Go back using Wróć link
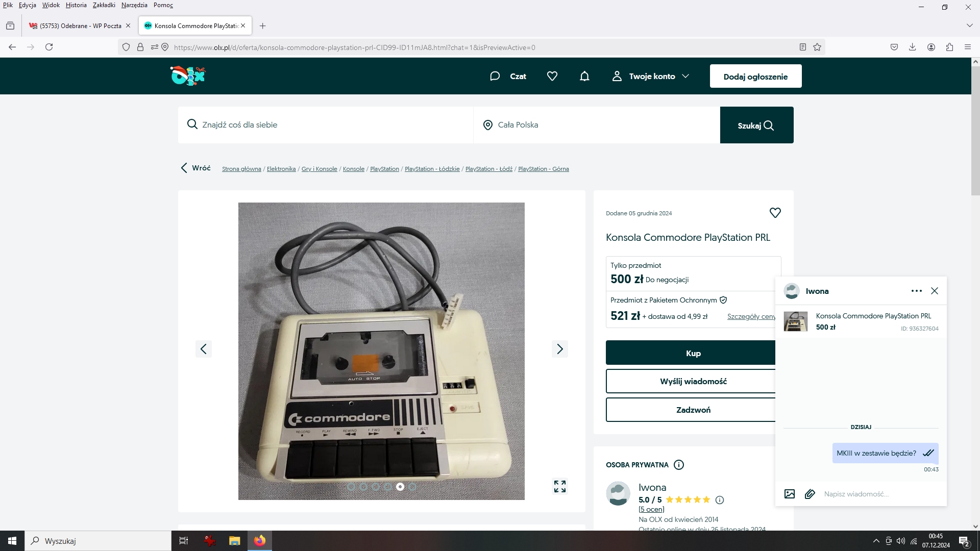This screenshot has width=980, height=551. (x=195, y=168)
